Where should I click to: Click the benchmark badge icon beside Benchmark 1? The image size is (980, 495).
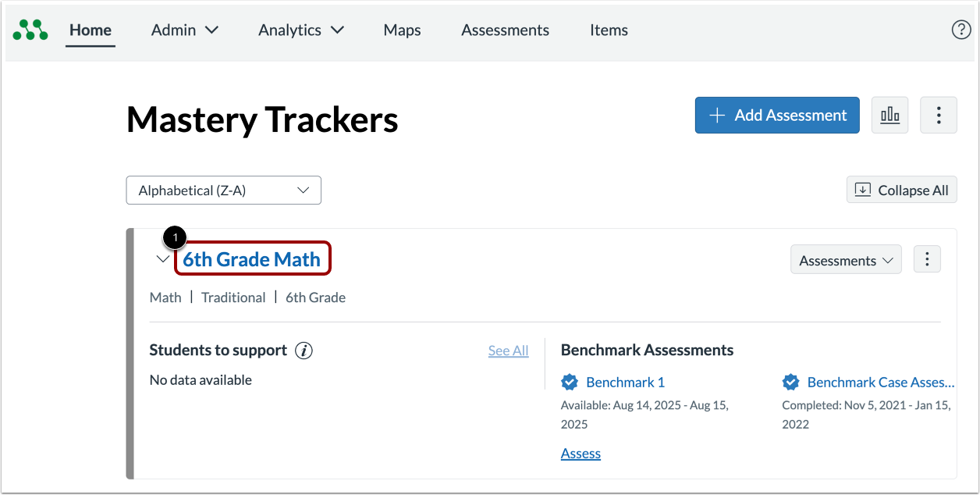point(570,382)
